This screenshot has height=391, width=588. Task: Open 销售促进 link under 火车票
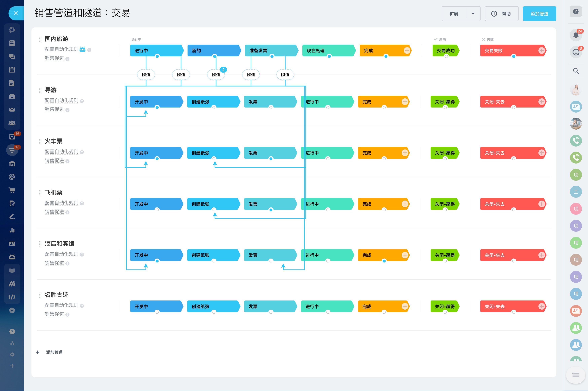[54, 161]
